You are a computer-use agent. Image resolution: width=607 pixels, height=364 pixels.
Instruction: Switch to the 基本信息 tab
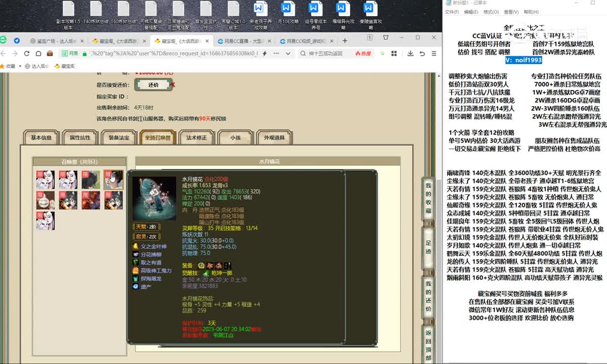click(x=41, y=138)
